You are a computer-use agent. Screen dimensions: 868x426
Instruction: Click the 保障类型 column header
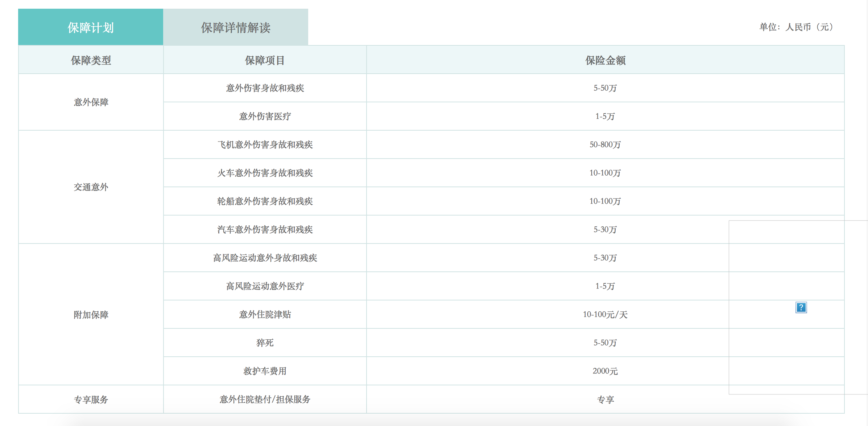(91, 60)
